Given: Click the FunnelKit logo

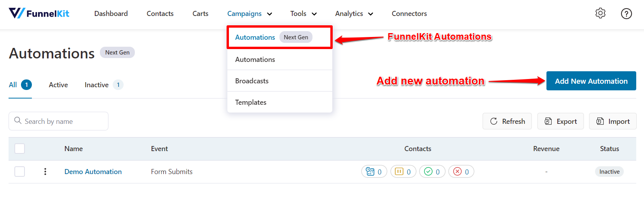Looking at the screenshot, I should pyautogui.click(x=39, y=13).
